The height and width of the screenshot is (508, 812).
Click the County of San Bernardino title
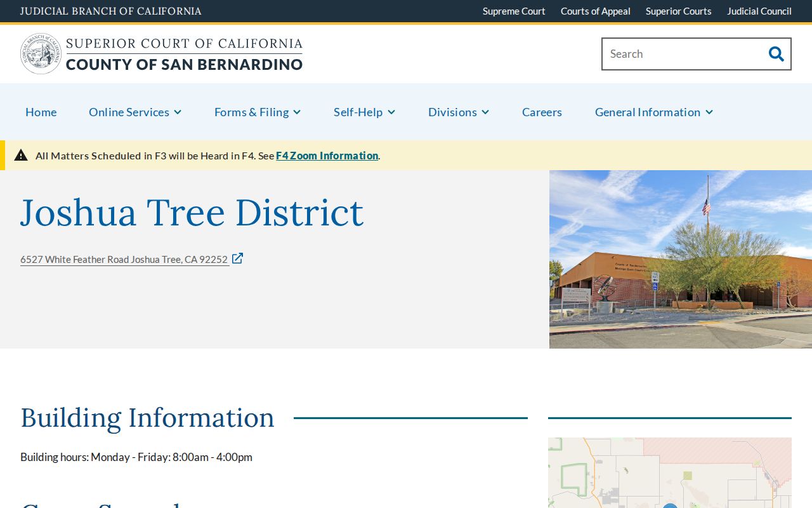point(184,64)
